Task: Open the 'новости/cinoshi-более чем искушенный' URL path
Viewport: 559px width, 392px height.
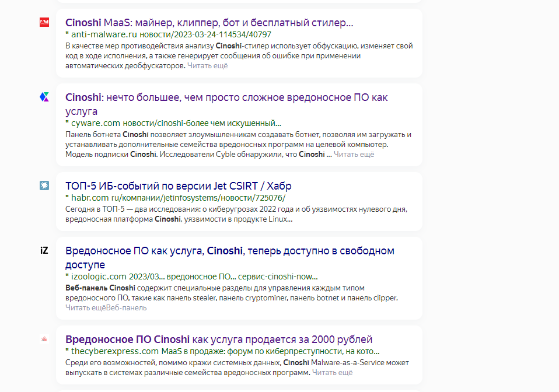Action: point(202,123)
